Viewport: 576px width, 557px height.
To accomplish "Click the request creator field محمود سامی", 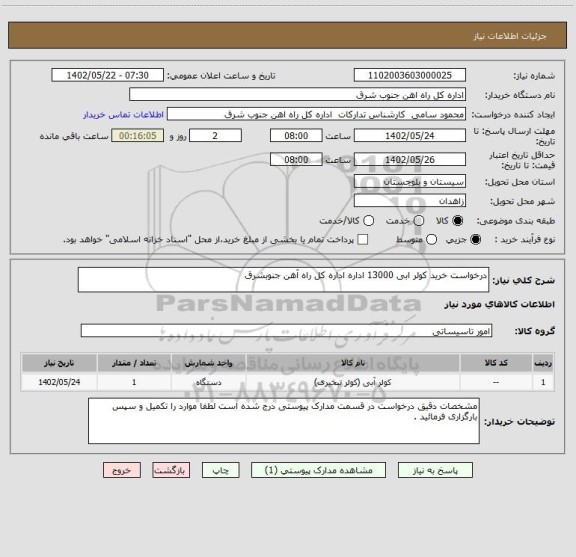I will tap(316, 115).
